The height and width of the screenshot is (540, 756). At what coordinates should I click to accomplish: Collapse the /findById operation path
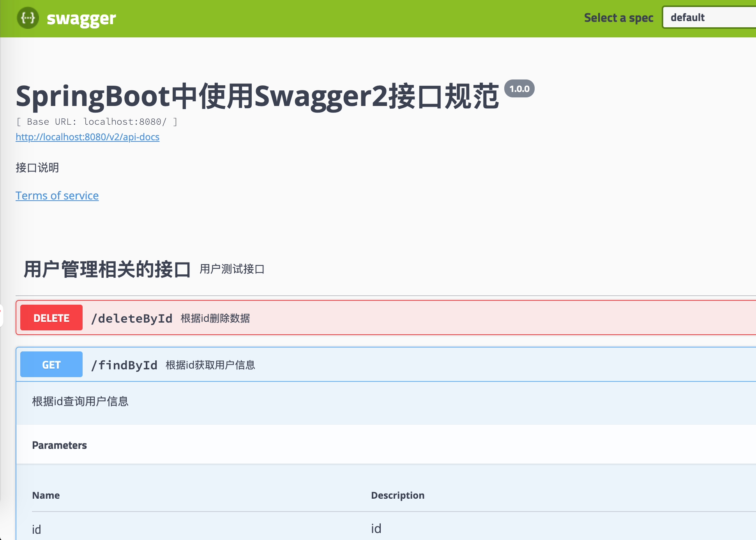coord(124,365)
